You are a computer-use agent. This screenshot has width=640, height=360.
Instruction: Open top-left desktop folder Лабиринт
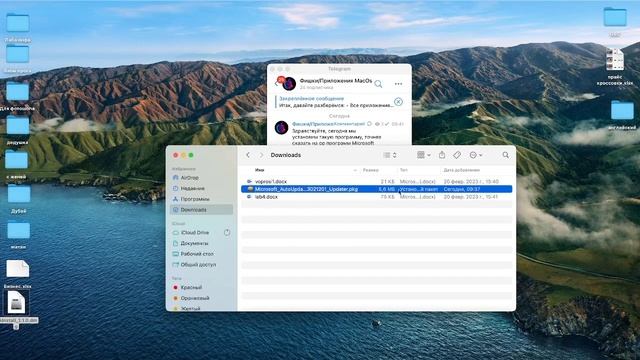pos(18,27)
